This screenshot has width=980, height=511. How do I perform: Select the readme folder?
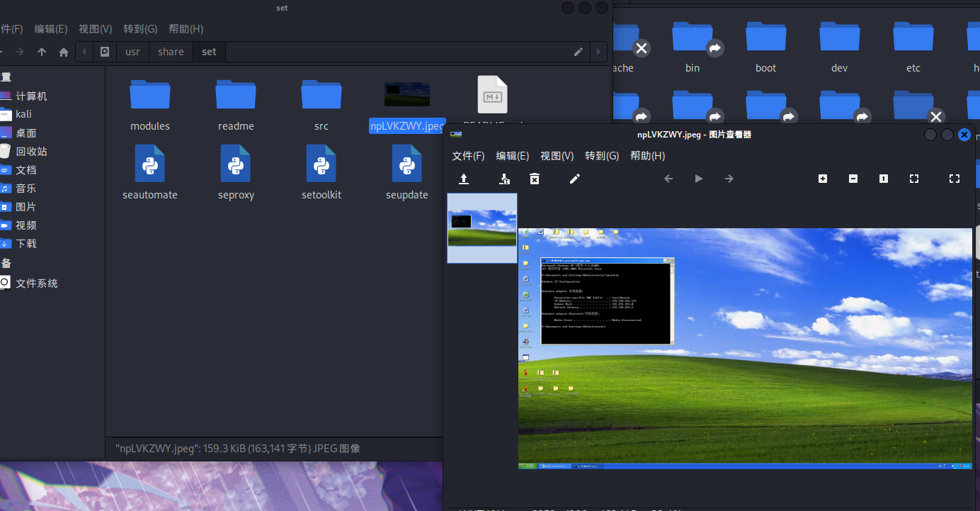(236, 105)
